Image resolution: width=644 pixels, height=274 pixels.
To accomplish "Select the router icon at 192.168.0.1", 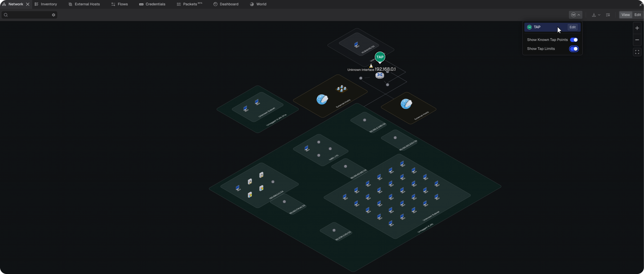I will coord(379,75).
